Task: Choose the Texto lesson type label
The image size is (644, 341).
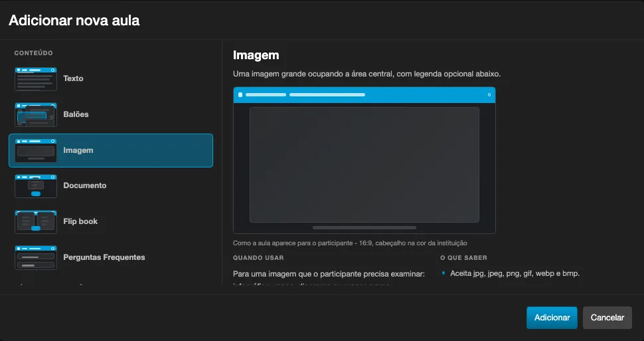Action: (x=73, y=78)
